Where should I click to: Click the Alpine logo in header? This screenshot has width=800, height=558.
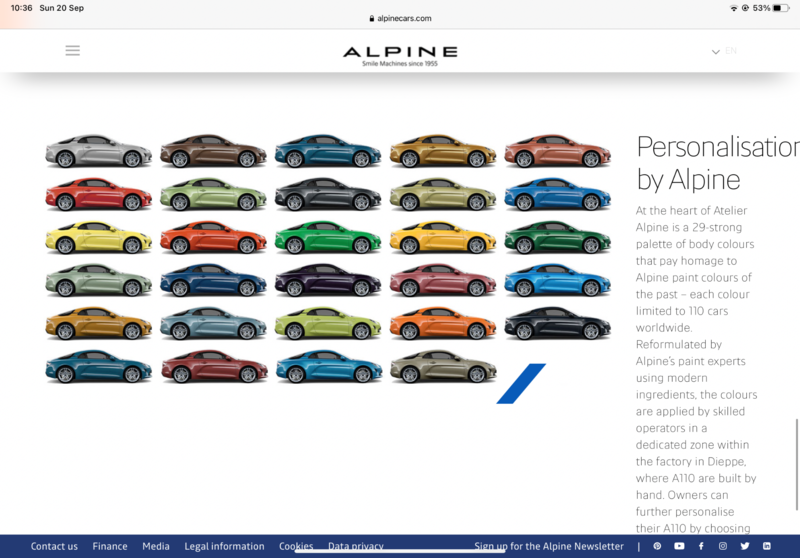(x=400, y=54)
